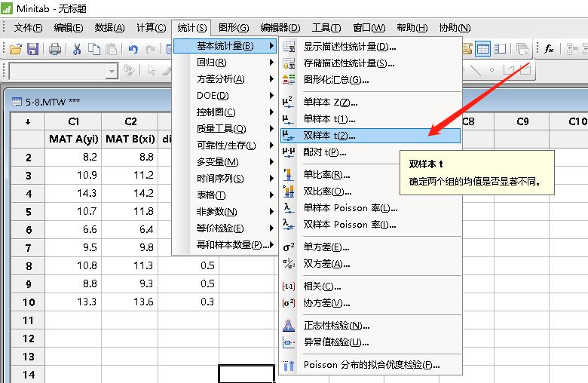Image resolution: width=588 pixels, height=383 pixels.
Task: Click the fx function toolbar icon
Action: [549, 49]
